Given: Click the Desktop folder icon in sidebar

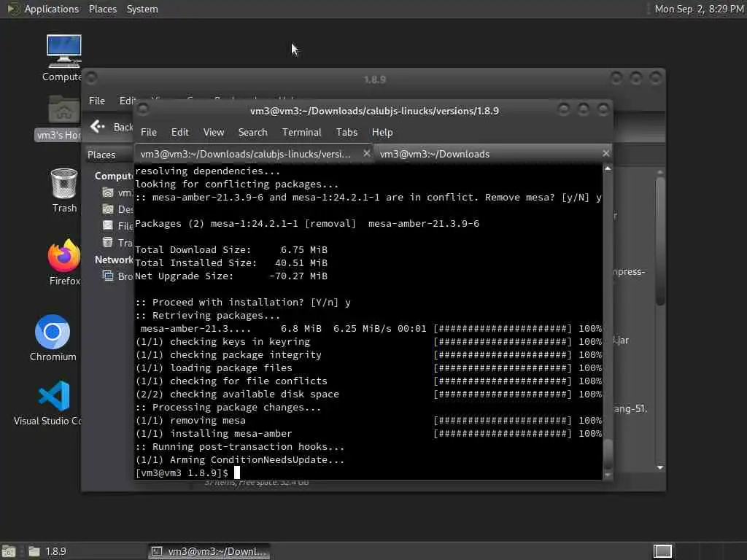Looking at the screenshot, I should [x=108, y=209].
